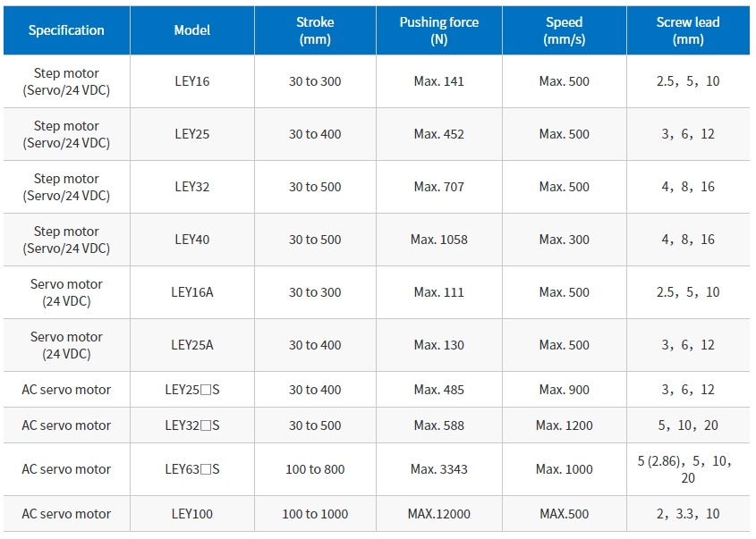
Task: Select the LEY25 model cell
Action: (192, 134)
